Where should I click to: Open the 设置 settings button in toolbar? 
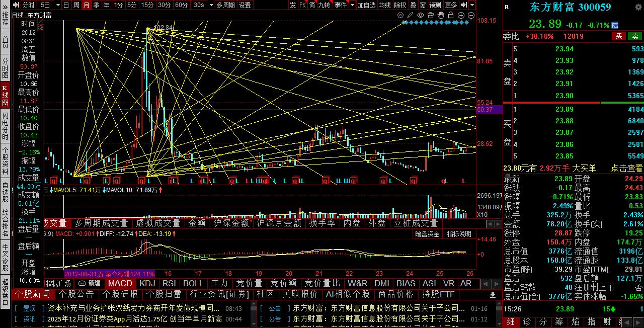[245, 5]
